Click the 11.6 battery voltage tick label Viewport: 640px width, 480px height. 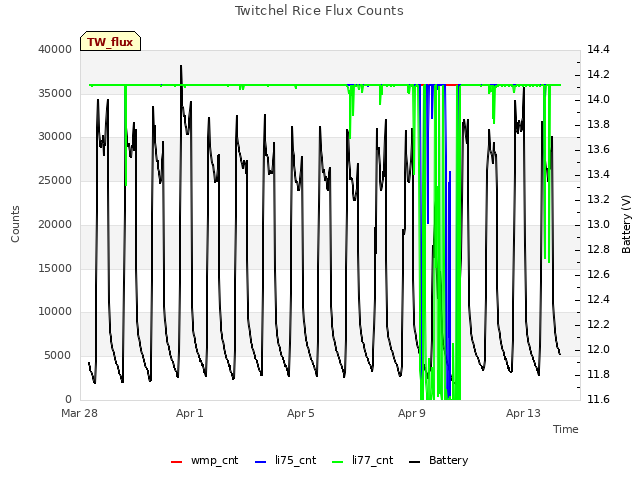[x=598, y=399]
